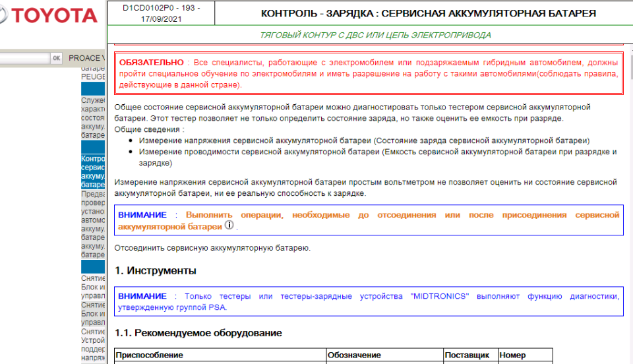The width and height of the screenshot is (633, 364).
Task: Click the green subtitle 'ТЯГОВЫЙ КОНТУР С ДВС'
Action: (x=375, y=35)
